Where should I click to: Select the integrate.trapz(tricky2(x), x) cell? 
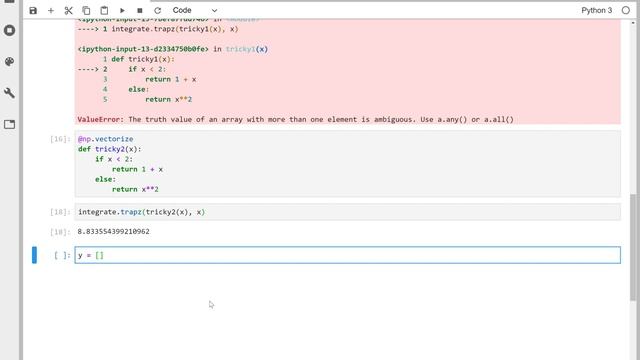coord(347,212)
